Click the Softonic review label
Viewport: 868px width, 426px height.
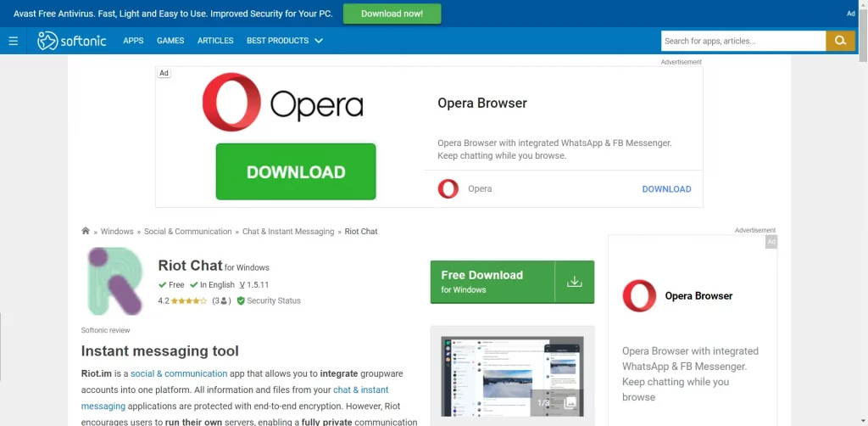106,330
